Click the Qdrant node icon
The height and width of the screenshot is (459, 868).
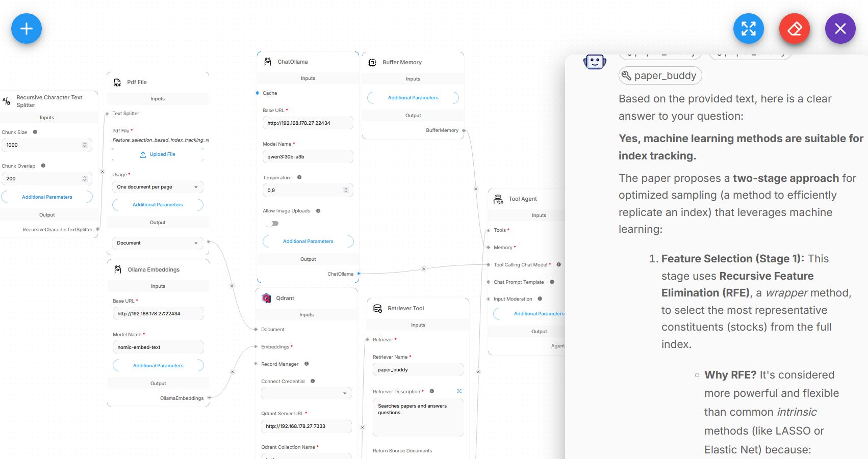(266, 298)
